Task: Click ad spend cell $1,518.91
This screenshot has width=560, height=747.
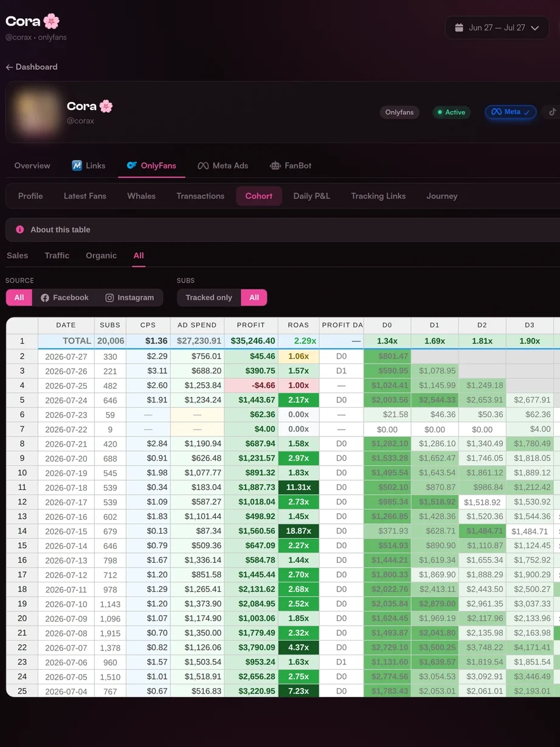Action: click(x=197, y=676)
